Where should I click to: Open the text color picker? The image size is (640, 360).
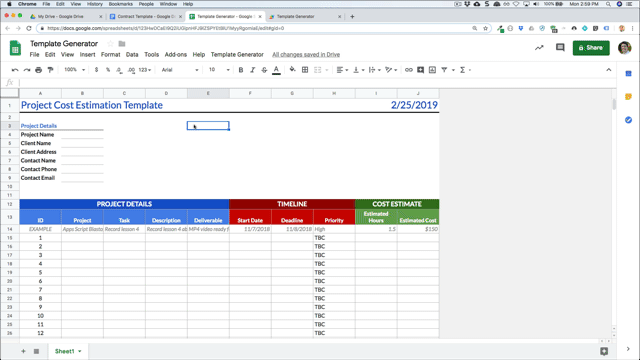pos(276,70)
